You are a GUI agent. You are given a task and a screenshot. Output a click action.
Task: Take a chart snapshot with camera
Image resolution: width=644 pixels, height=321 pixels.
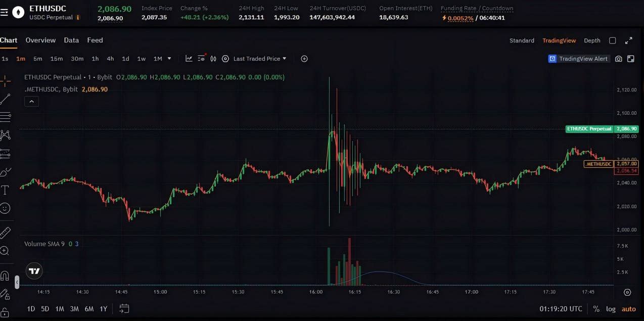[x=619, y=59]
